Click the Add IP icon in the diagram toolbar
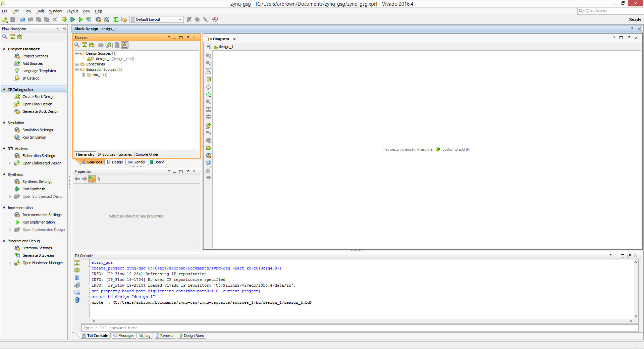This screenshot has height=349, width=644. pos(209,126)
